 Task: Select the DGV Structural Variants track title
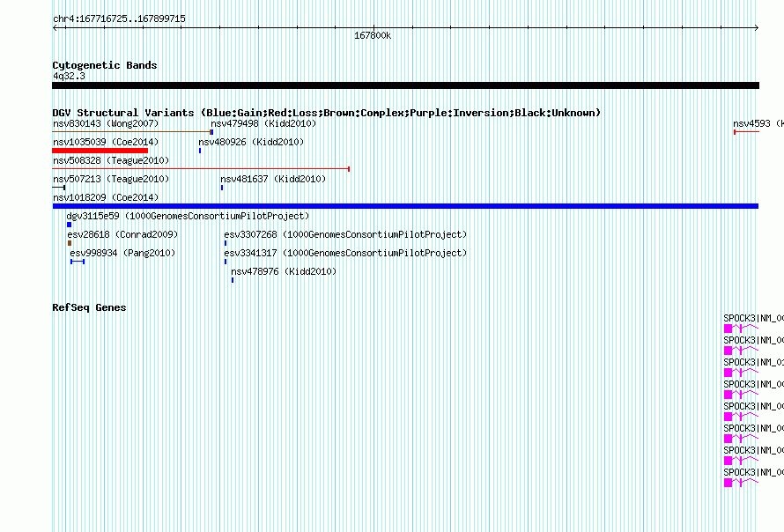click(327, 113)
